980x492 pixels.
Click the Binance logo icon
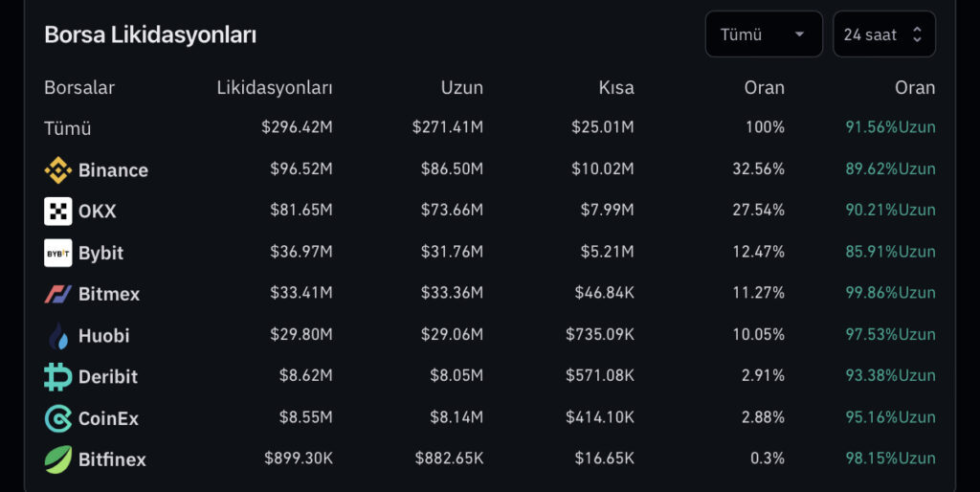57,170
